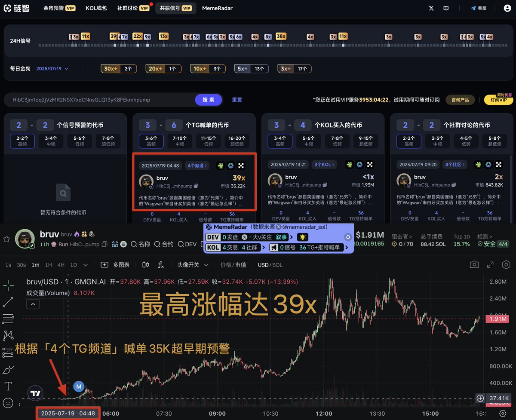The height and width of the screenshot is (420, 516).
Task: Click the 22x marker on 24H signal timeline
Action: [x=137, y=36]
